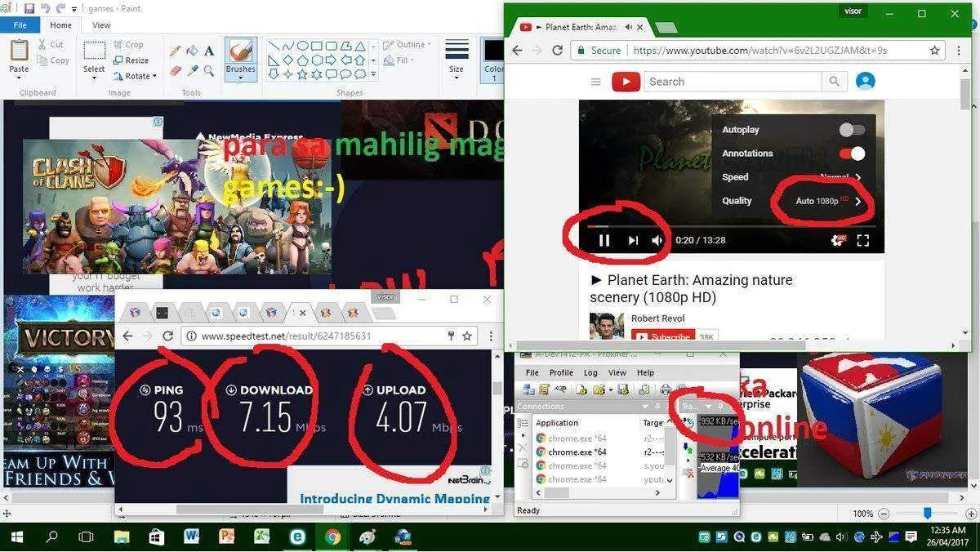Screen dimensions: 980x552
Task: Select the Text tool in Paint
Action: point(209,51)
